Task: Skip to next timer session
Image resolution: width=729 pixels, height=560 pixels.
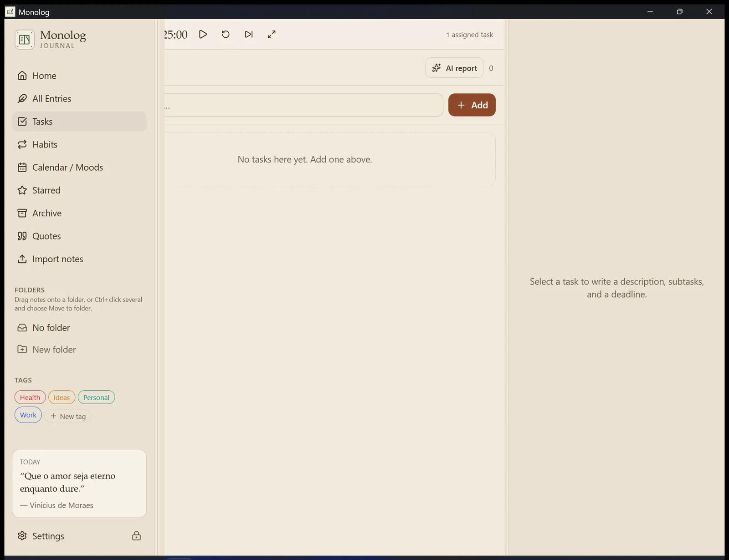Action: [248, 34]
